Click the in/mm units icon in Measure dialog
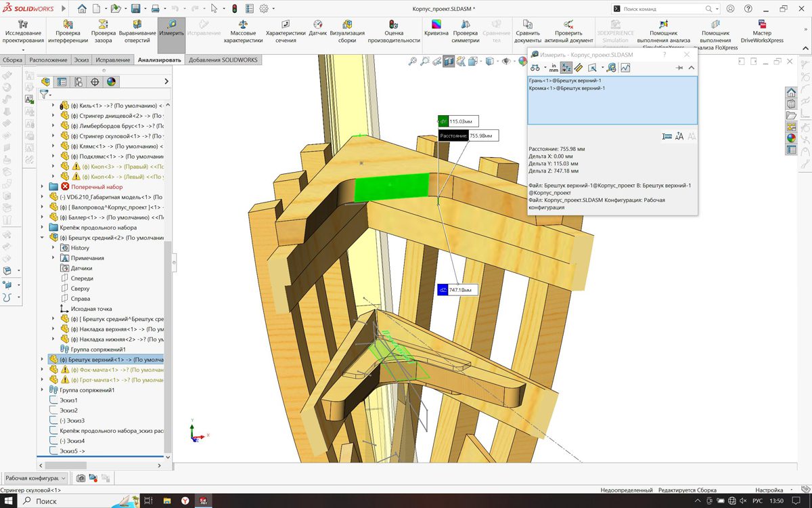Viewport: 812px width, 508px height. [553, 68]
